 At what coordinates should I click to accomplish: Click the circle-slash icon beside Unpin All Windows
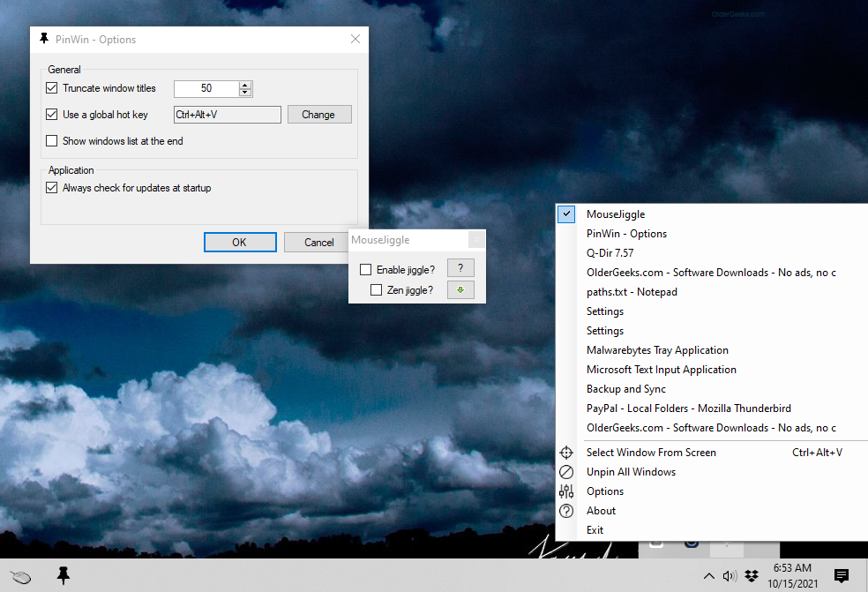point(566,472)
